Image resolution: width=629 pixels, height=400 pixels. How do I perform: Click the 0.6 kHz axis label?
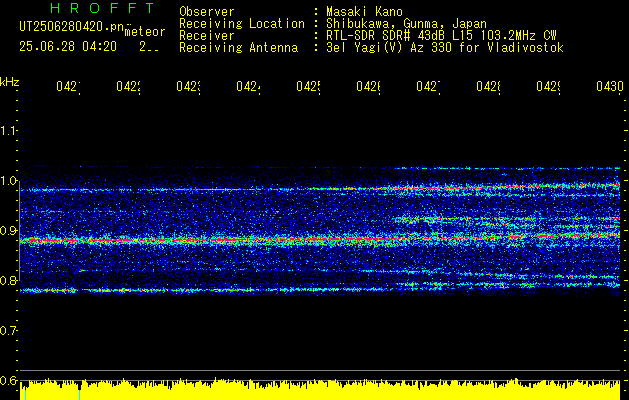coord(8,380)
